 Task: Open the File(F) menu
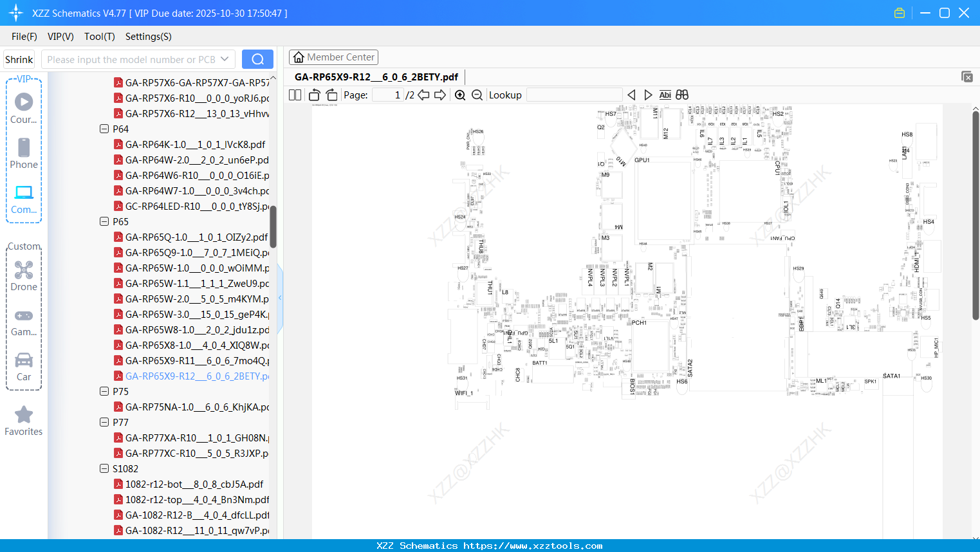click(24, 37)
